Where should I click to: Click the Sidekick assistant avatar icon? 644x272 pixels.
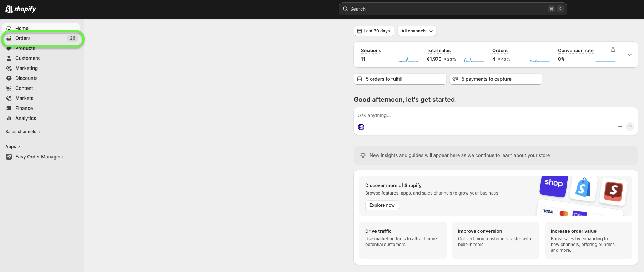(x=361, y=127)
